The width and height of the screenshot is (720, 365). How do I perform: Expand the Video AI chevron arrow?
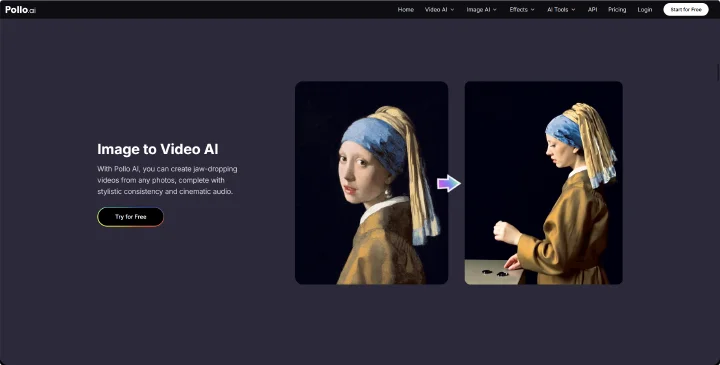(452, 10)
